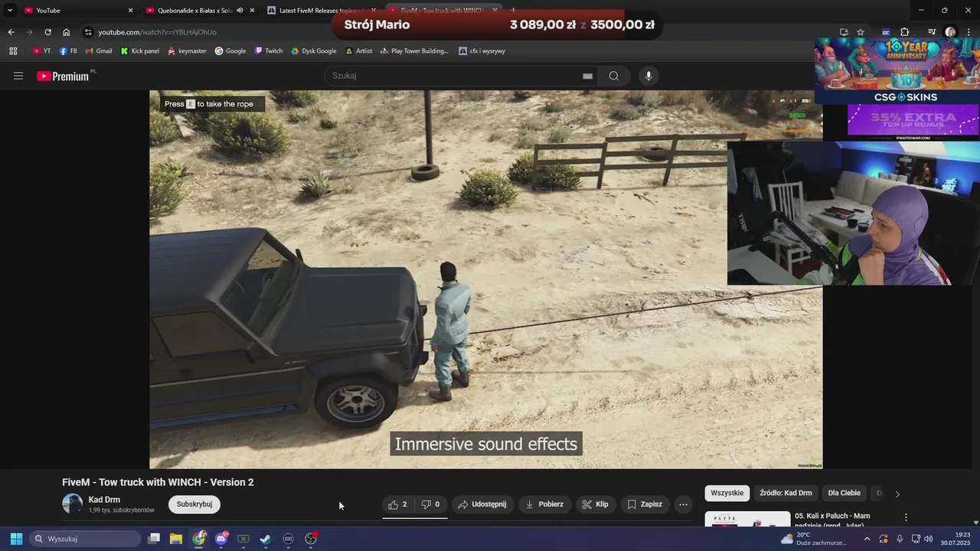Open Discord from the taskbar
Screen dimensions: 980x551
[x=221, y=539]
